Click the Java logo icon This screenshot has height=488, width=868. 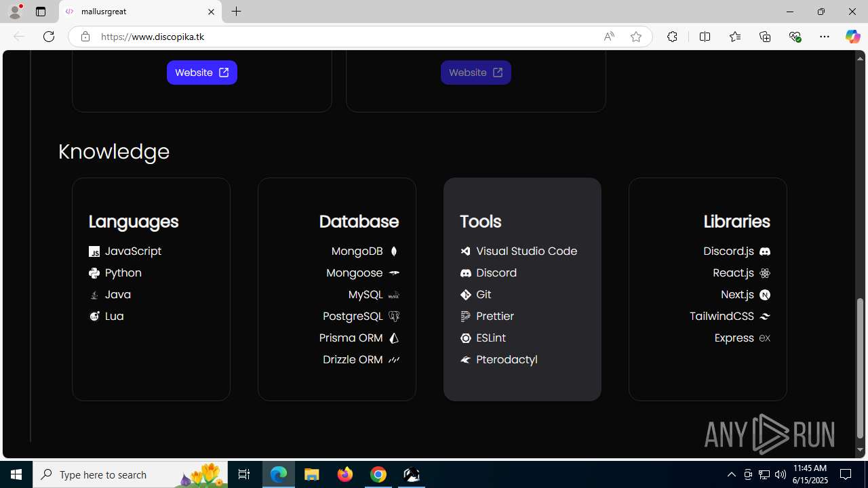[94, 295]
